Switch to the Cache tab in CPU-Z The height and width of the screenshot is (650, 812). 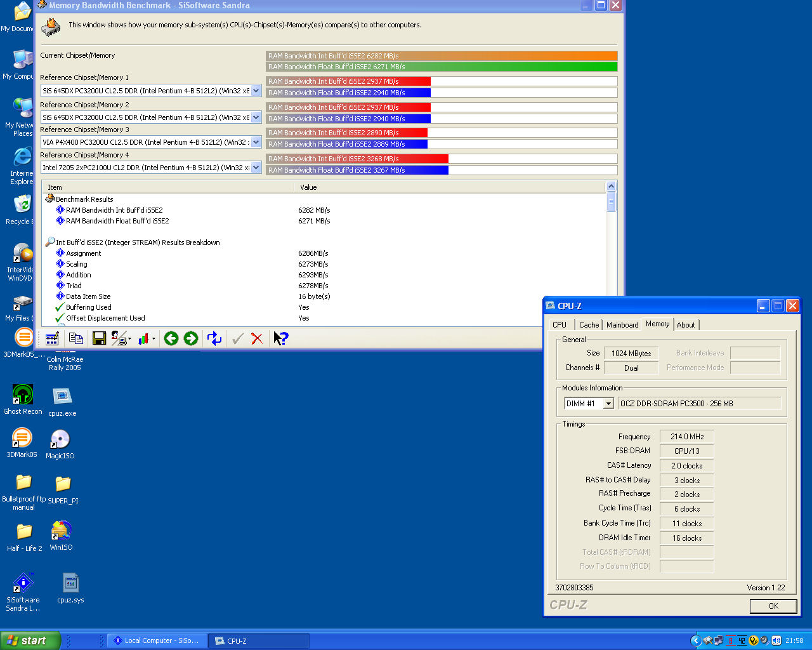click(x=589, y=325)
